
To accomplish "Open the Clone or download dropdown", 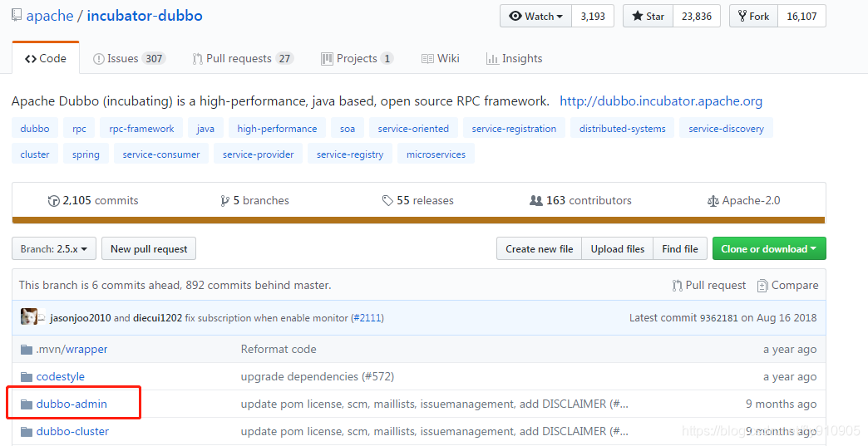I will [769, 249].
